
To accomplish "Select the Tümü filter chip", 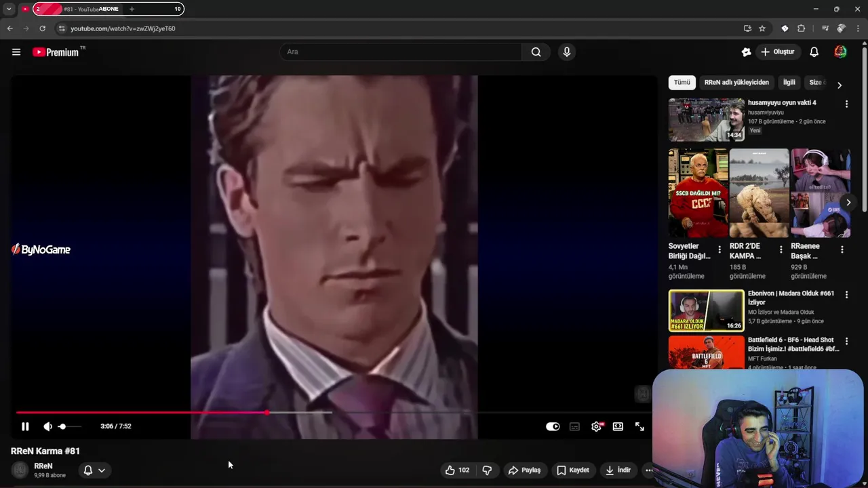I will (x=682, y=82).
